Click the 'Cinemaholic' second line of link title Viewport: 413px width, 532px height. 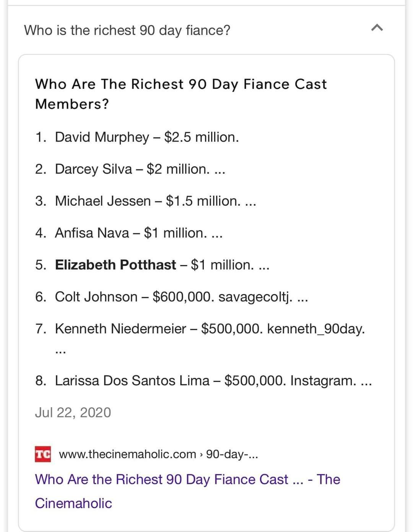(x=73, y=503)
